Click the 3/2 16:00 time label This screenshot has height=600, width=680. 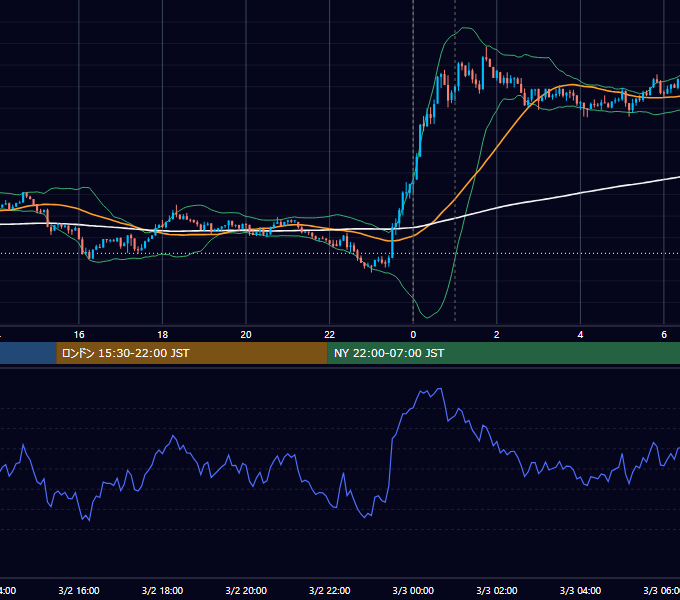[79, 590]
